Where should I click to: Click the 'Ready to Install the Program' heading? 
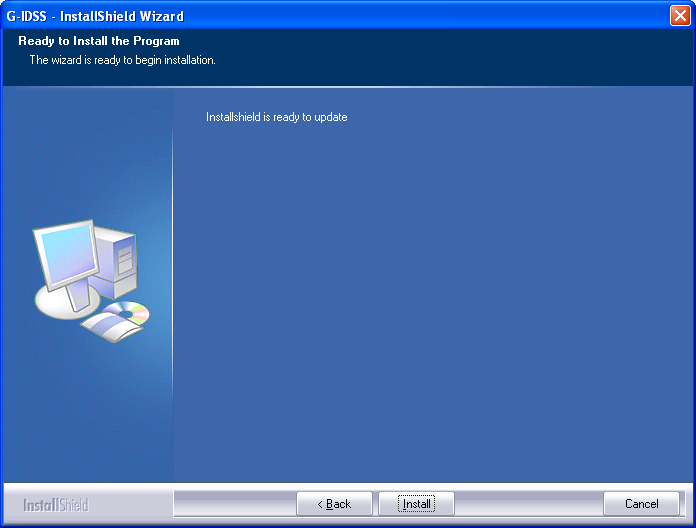click(x=99, y=41)
